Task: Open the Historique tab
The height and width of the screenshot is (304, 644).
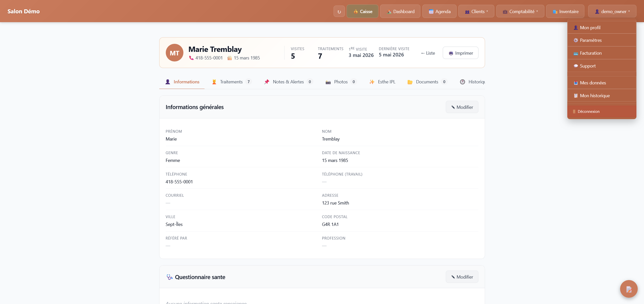Action: (x=472, y=82)
